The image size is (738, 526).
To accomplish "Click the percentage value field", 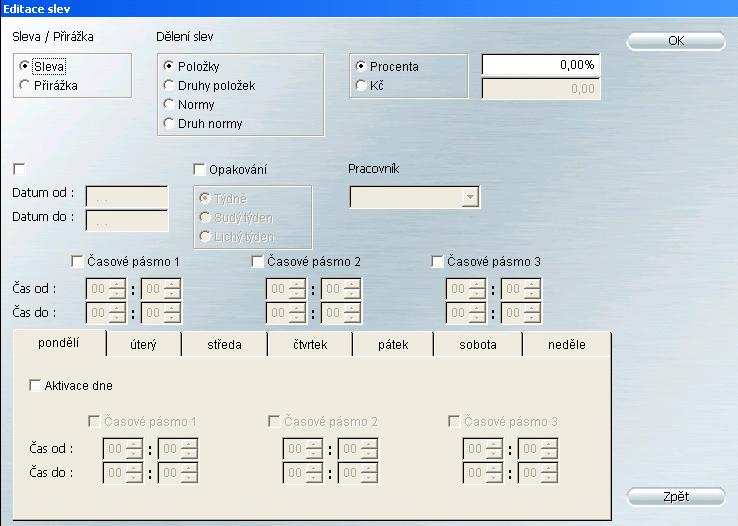I will pos(541,65).
